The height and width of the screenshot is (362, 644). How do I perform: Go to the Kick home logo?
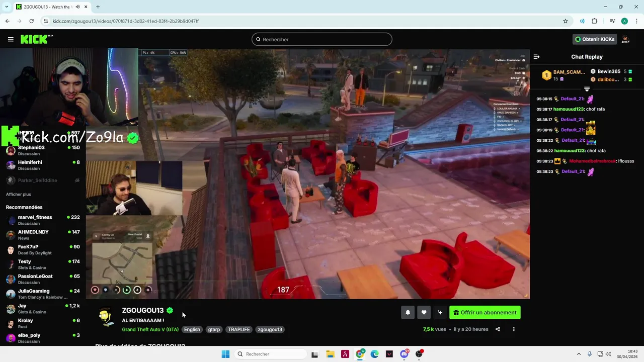coord(36,39)
